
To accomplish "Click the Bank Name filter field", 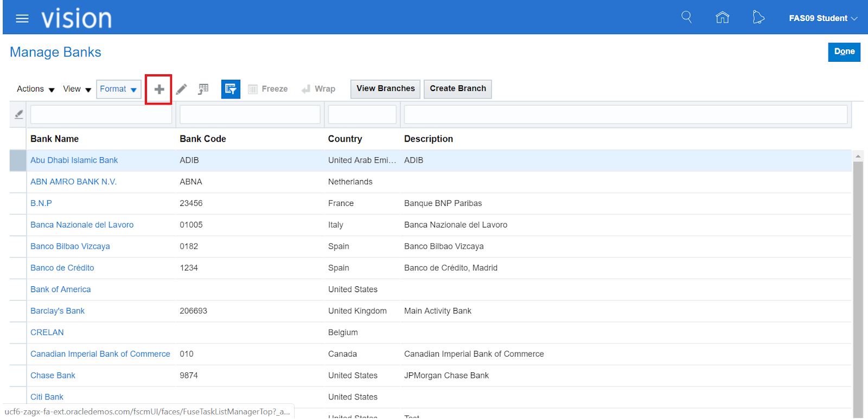I will pos(101,114).
